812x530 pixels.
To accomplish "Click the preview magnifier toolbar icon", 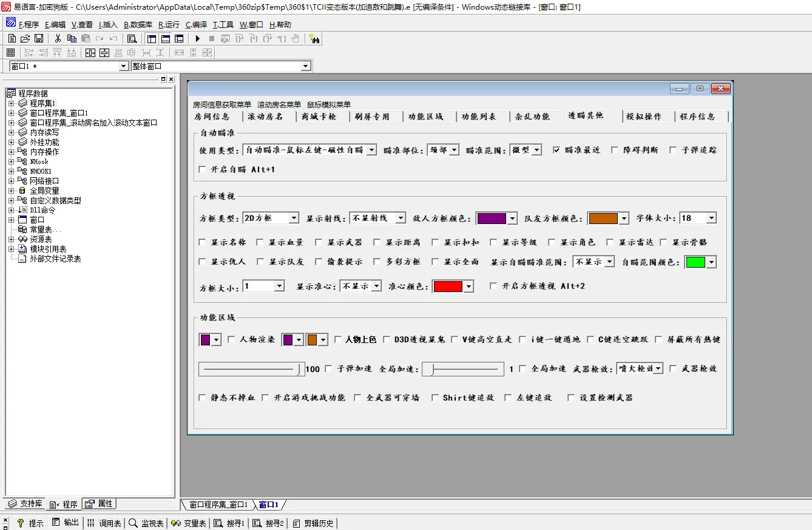I will click(132, 39).
